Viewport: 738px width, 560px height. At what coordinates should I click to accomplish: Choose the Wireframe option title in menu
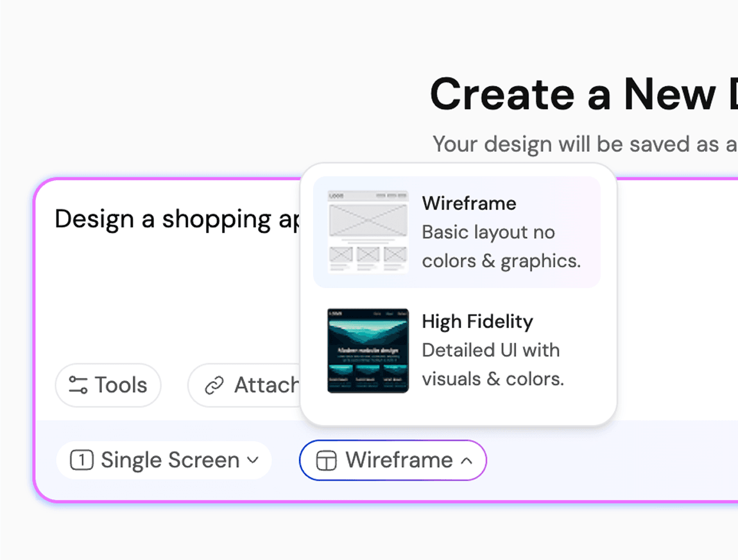point(468,203)
